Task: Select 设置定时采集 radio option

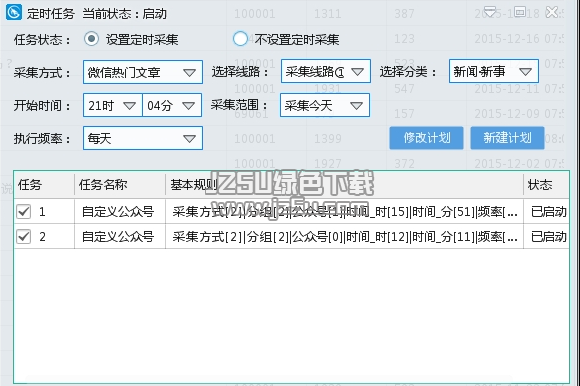Action: [91, 38]
